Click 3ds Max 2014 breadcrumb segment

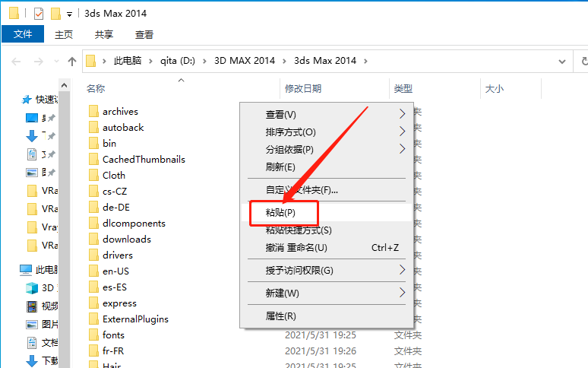[325, 60]
